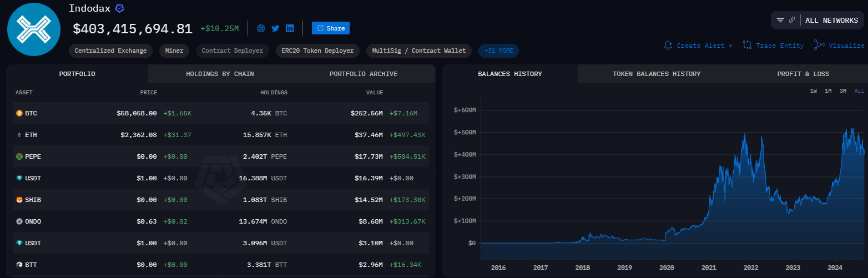The height and width of the screenshot is (278, 868).
Task: Click the $252.56M BTC value
Action: coord(366,113)
